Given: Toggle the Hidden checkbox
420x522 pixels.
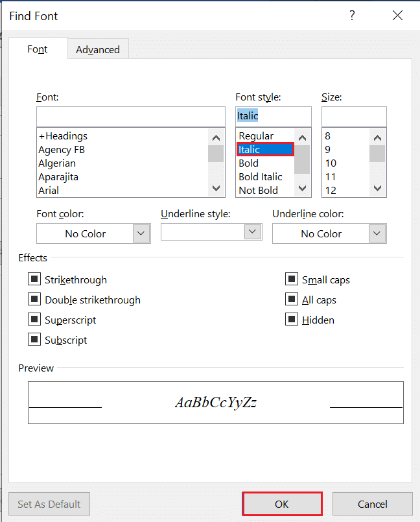Looking at the screenshot, I should point(292,319).
